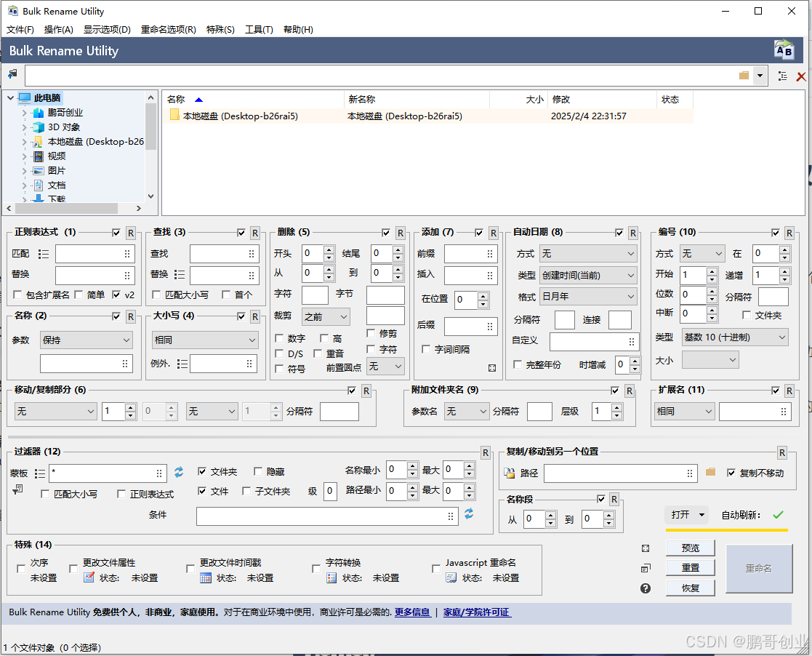Open the 家庭/学院许可证 link

pos(477,612)
